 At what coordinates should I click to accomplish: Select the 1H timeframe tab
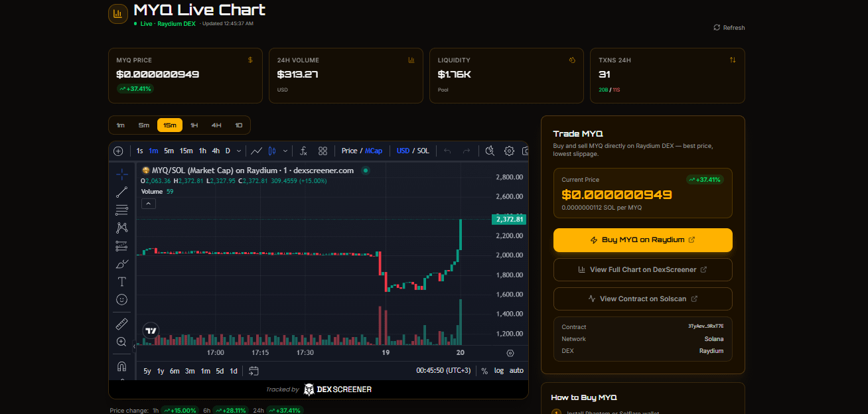pyautogui.click(x=194, y=125)
